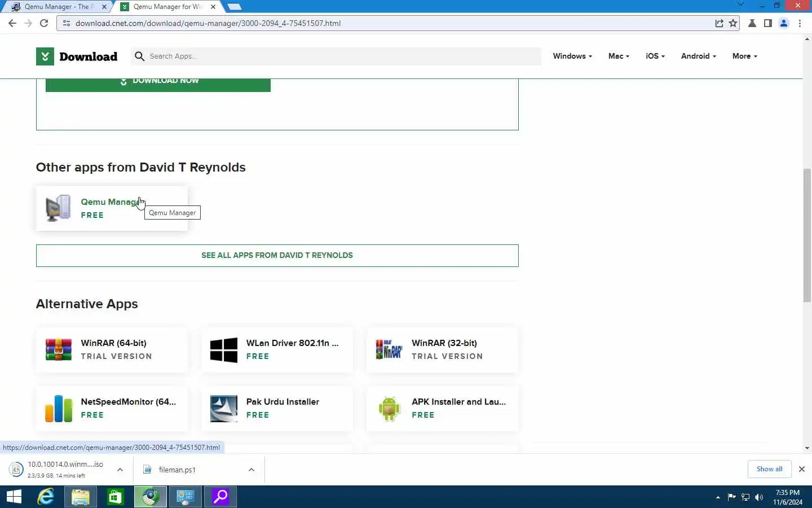Expand the More dropdown menu
The width and height of the screenshot is (812, 508).
click(x=745, y=56)
